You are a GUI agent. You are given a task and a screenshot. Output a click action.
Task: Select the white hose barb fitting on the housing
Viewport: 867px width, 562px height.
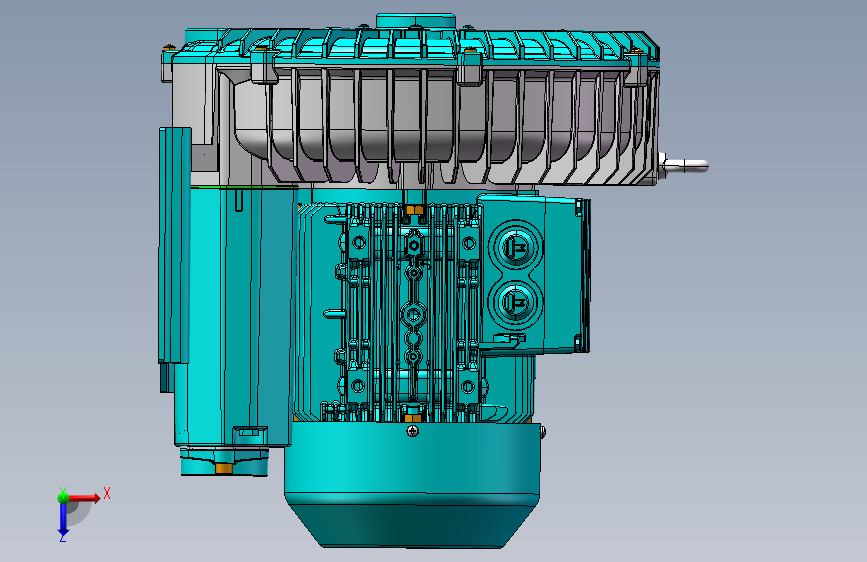click(684, 165)
